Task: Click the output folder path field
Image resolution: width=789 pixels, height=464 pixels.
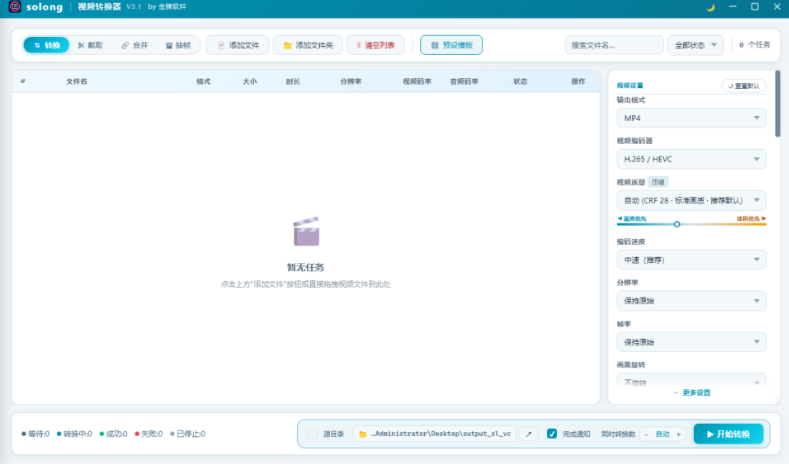Action: (x=435, y=434)
